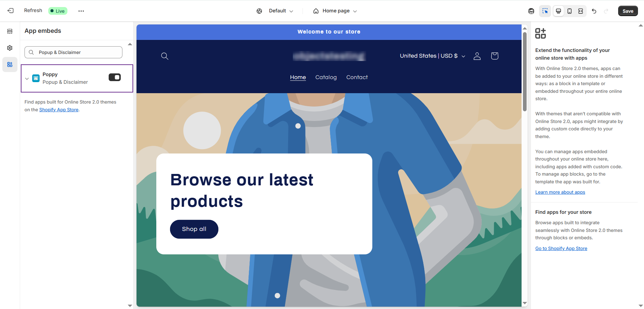The height and width of the screenshot is (309, 644).
Task: Click the undo arrow icon
Action: click(x=594, y=11)
